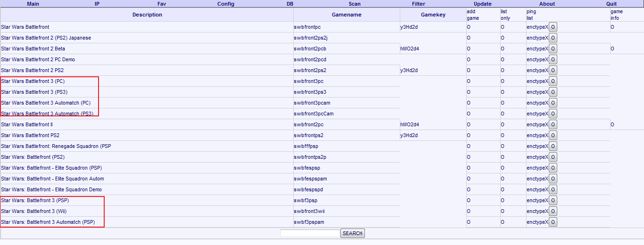Click the O button for swbfront3wii row
Viewport: 644px width, 245px height.
(x=553, y=211)
